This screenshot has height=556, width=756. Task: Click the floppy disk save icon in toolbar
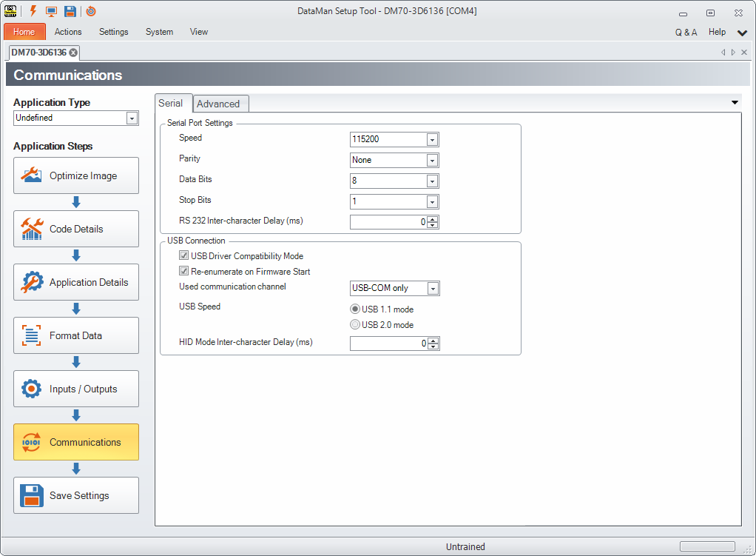click(70, 11)
